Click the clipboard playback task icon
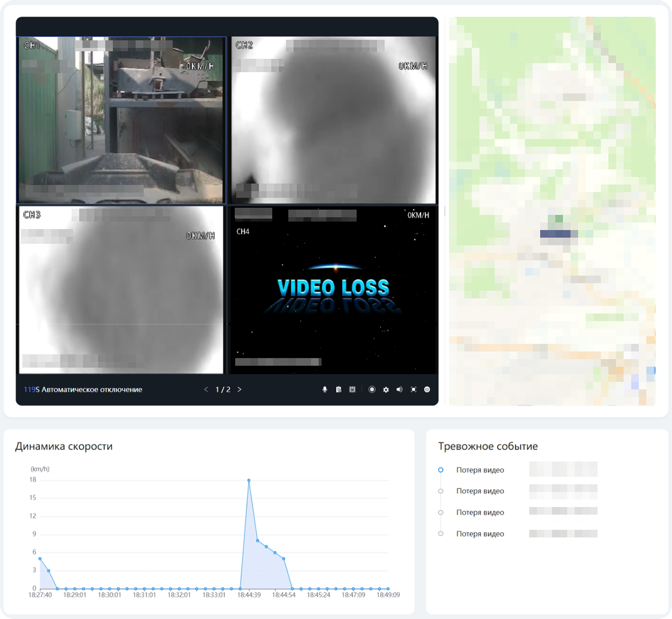The image size is (672, 619). tap(339, 389)
